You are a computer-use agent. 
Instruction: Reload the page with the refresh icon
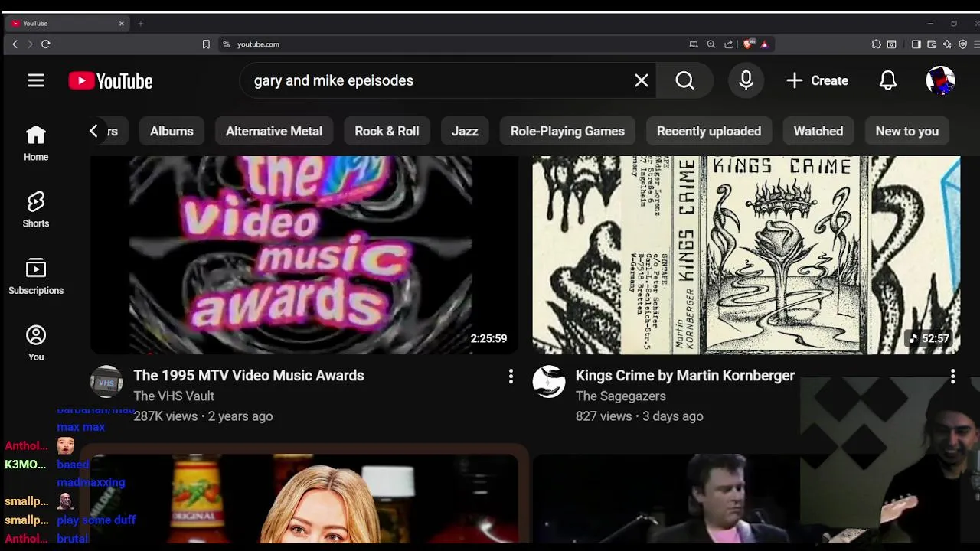46,44
